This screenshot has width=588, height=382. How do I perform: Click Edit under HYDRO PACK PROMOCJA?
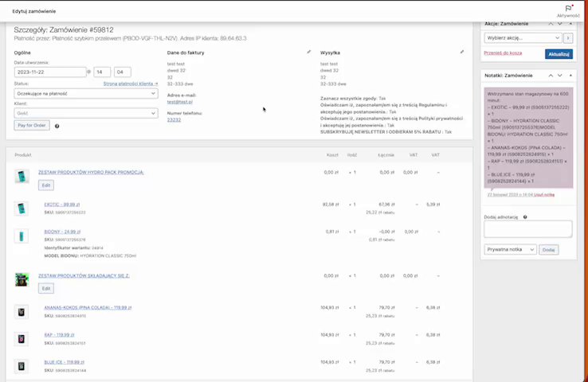(46, 185)
